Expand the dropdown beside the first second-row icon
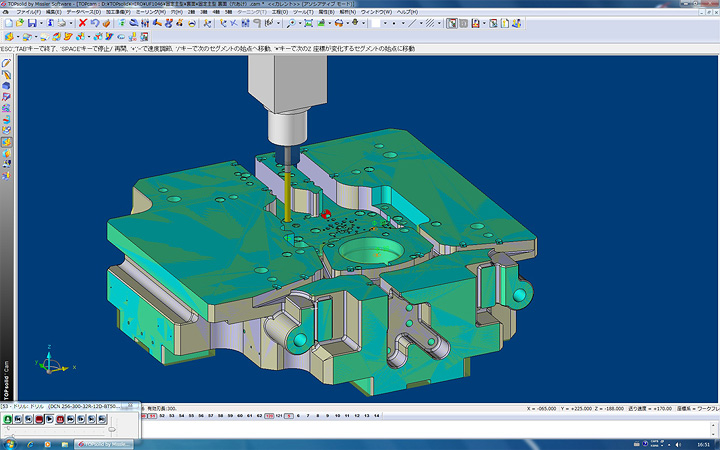 point(17,36)
